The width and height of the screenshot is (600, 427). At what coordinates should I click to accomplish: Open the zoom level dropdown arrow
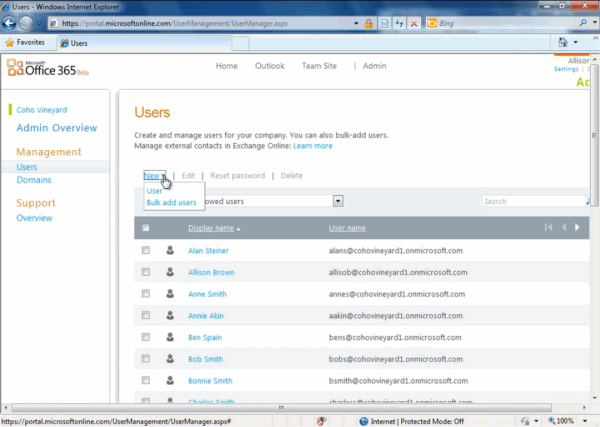[x=585, y=421]
